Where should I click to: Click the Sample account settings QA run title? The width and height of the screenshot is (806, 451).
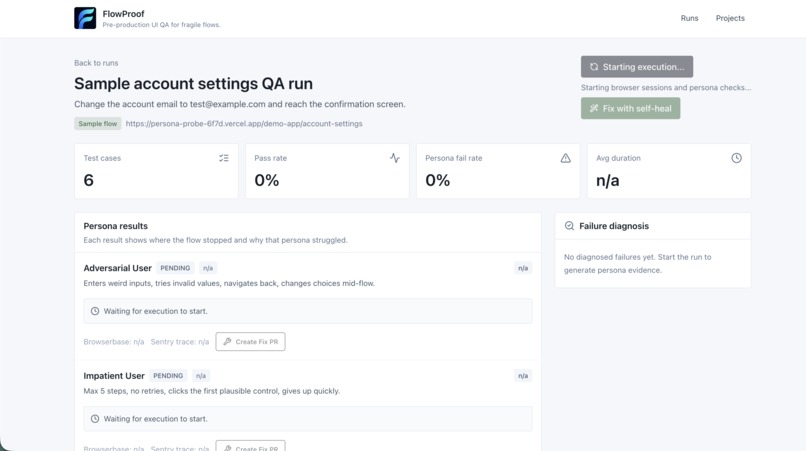[x=193, y=83]
